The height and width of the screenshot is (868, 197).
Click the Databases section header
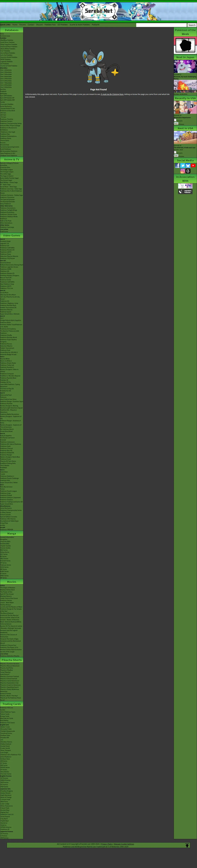click(12, 30)
